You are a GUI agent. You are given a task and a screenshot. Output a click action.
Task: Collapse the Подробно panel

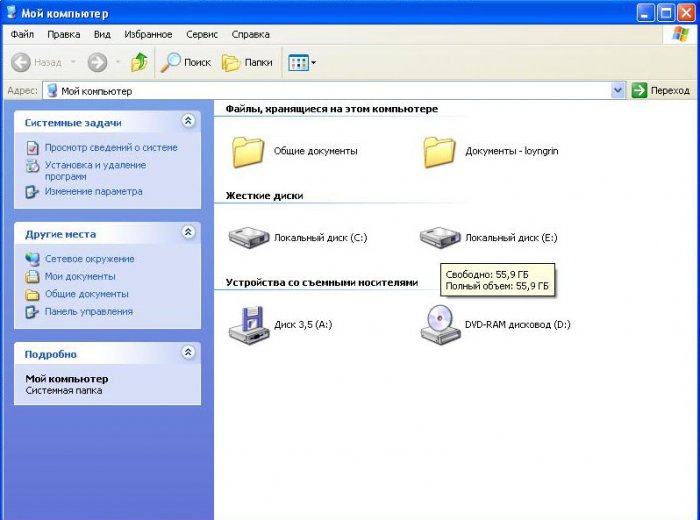point(188,353)
